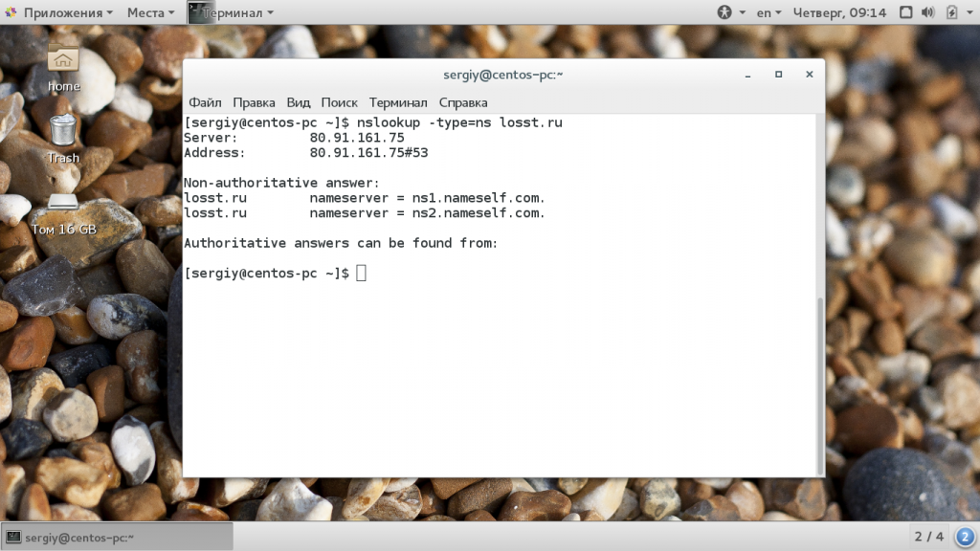The height and width of the screenshot is (551, 980).
Task: Click the notification badge showing 2
Action: [x=965, y=536]
